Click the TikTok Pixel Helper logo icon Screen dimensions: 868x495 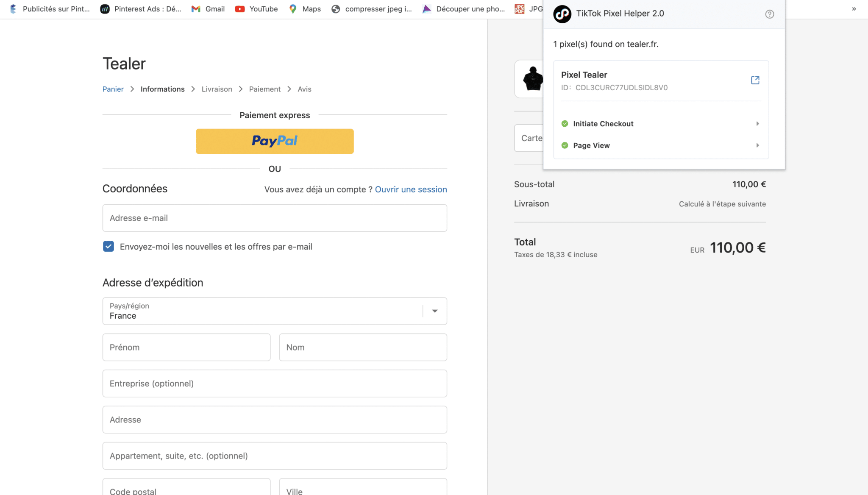pos(562,14)
